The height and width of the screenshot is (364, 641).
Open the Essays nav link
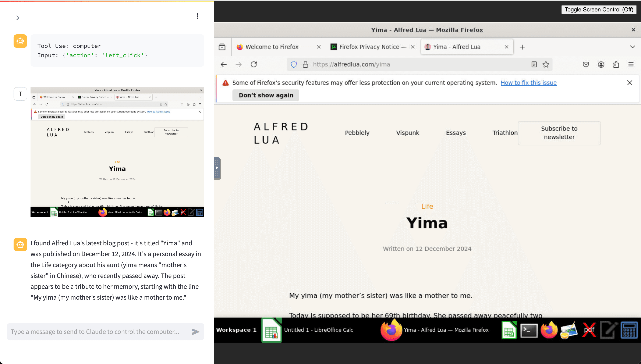(x=456, y=133)
